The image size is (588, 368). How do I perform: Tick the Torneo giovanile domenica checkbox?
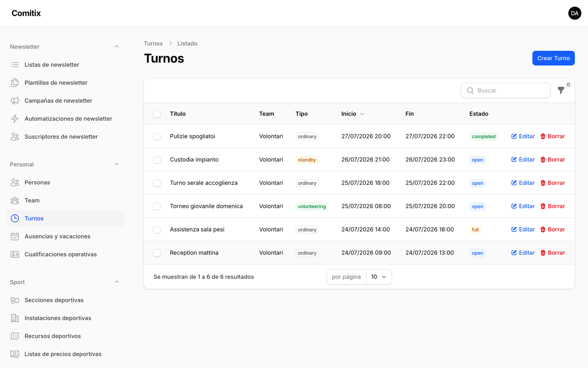pos(157,206)
